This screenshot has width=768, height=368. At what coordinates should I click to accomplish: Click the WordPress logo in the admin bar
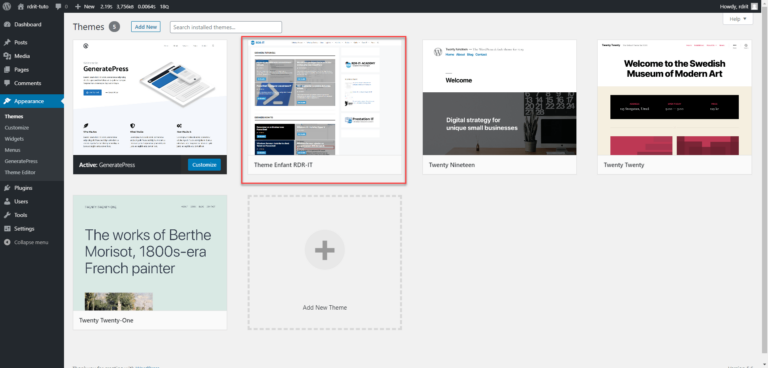point(7,7)
